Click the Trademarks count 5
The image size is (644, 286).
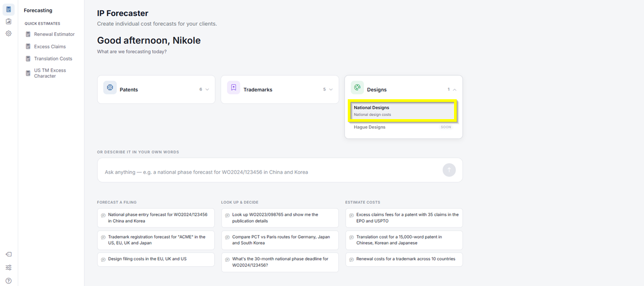[324, 90]
